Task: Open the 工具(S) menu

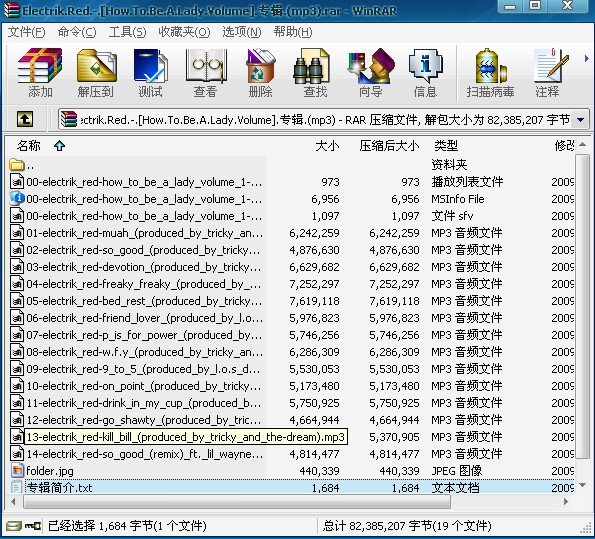Action: 127,32
